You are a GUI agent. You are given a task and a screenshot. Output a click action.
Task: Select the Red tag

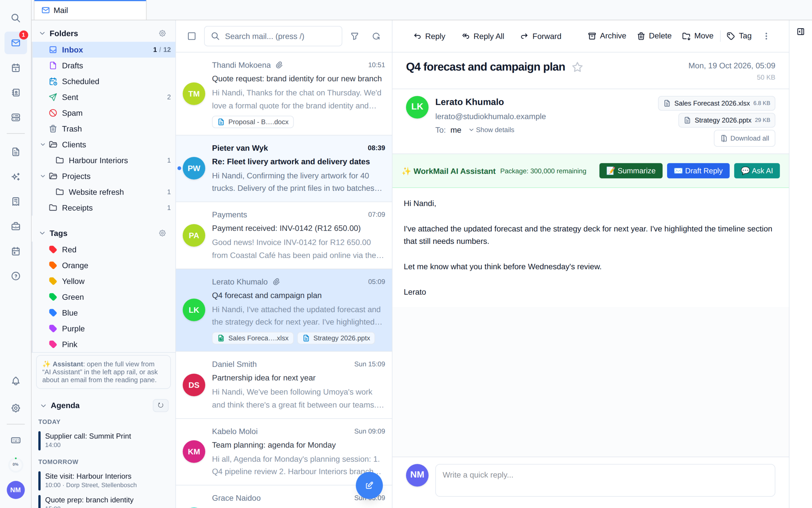tap(104, 249)
